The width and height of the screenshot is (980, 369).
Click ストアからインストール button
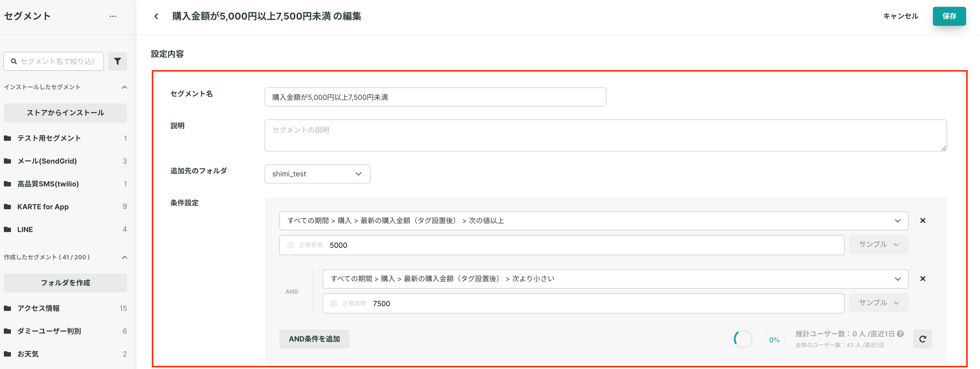pos(65,113)
